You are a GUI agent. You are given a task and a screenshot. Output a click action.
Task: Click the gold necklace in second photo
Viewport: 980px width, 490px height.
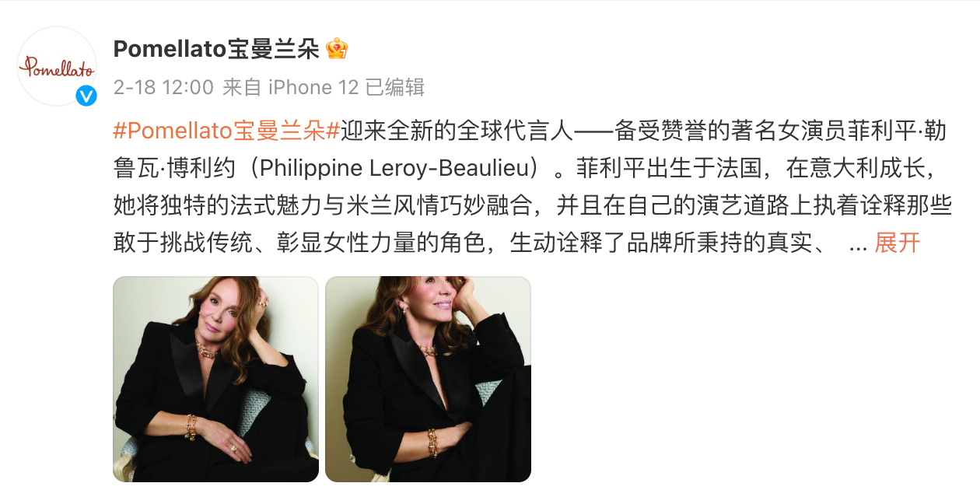(x=429, y=351)
